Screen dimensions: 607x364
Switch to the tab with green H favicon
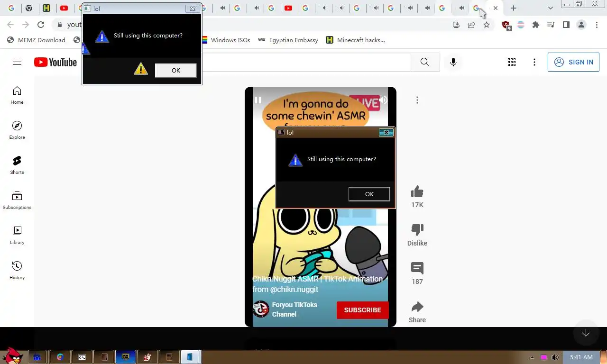tap(46, 8)
